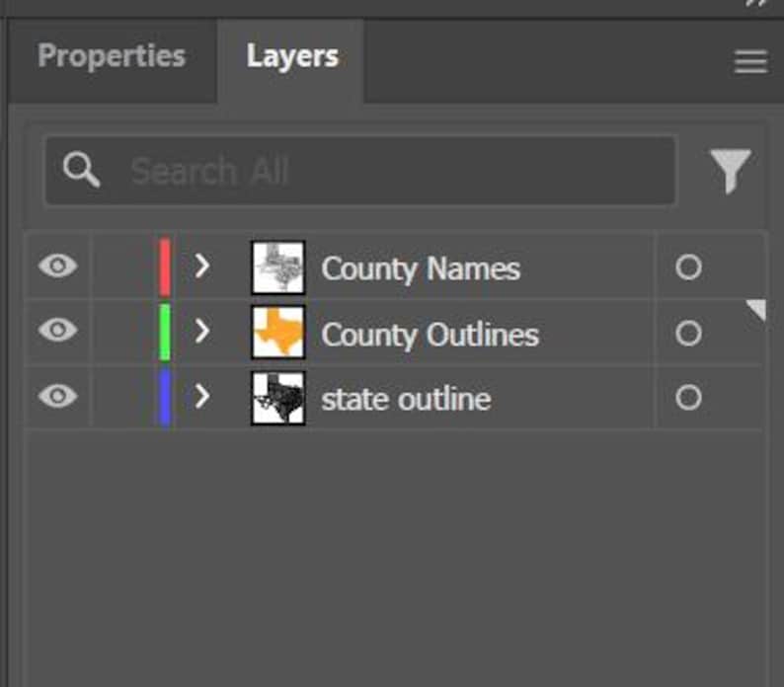Collapse panels with the double arrow icon
The height and width of the screenshot is (687, 784).
(x=756, y=3)
